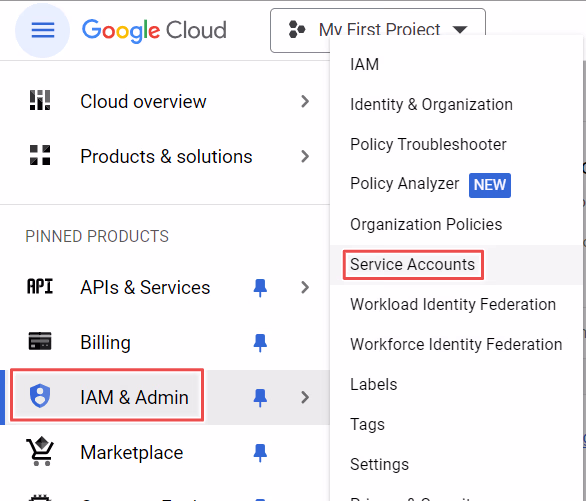This screenshot has height=501, width=586.
Task: Open Organization Policies
Action: (426, 225)
